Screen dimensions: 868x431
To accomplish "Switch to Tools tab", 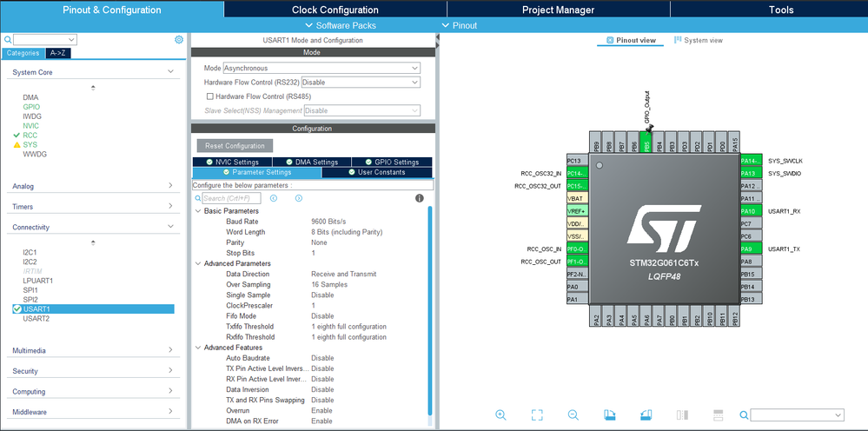I will (x=780, y=10).
